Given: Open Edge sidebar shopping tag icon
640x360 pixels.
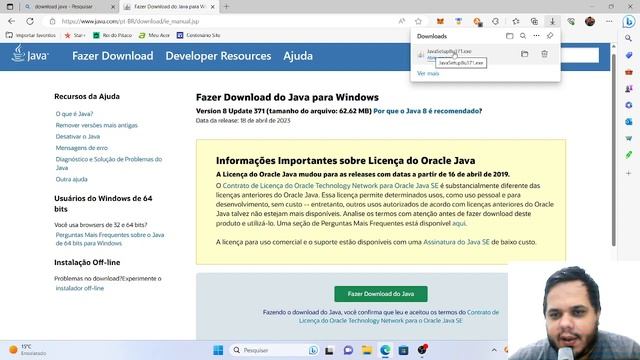Looking at the screenshot, I should (x=629, y=55).
